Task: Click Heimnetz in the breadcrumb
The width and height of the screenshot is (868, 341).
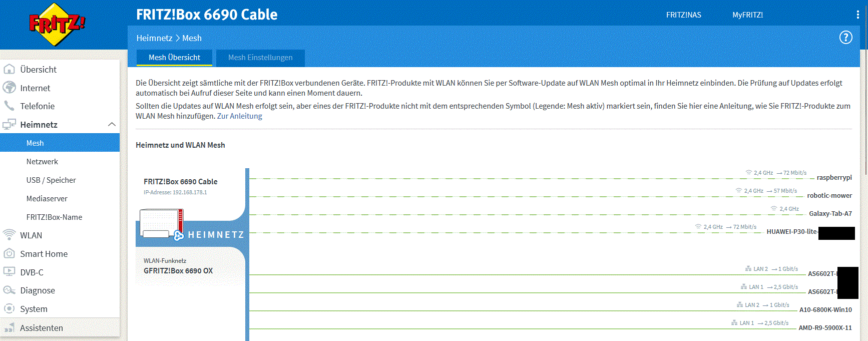Action: click(x=154, y=38)
